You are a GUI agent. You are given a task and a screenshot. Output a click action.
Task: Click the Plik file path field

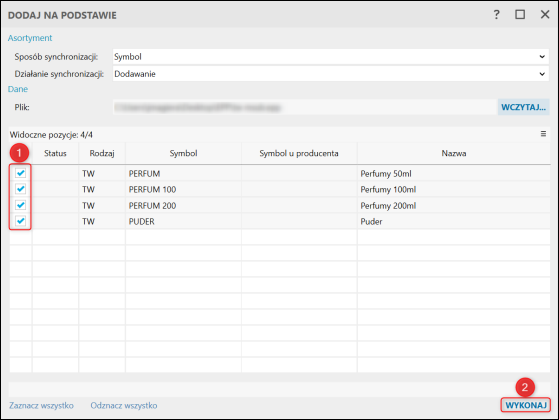[x=305, y=107]
